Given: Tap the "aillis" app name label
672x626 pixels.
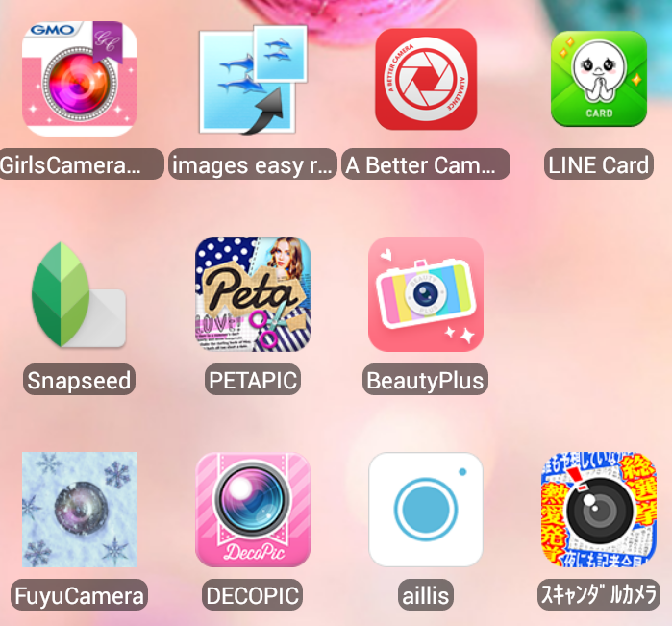Looking at the screenshot, I should click(426, 594).
